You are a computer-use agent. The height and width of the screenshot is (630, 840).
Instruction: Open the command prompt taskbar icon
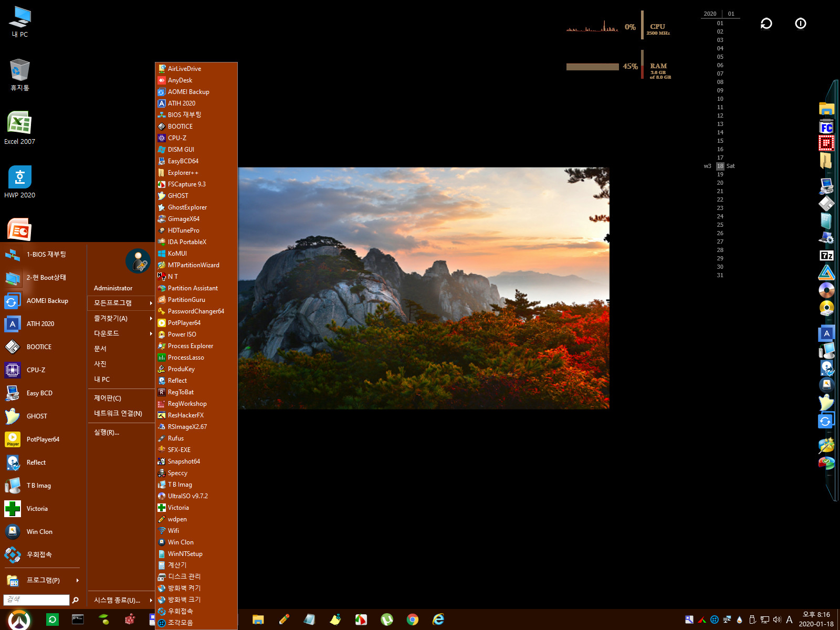click(x=78, y=619)
